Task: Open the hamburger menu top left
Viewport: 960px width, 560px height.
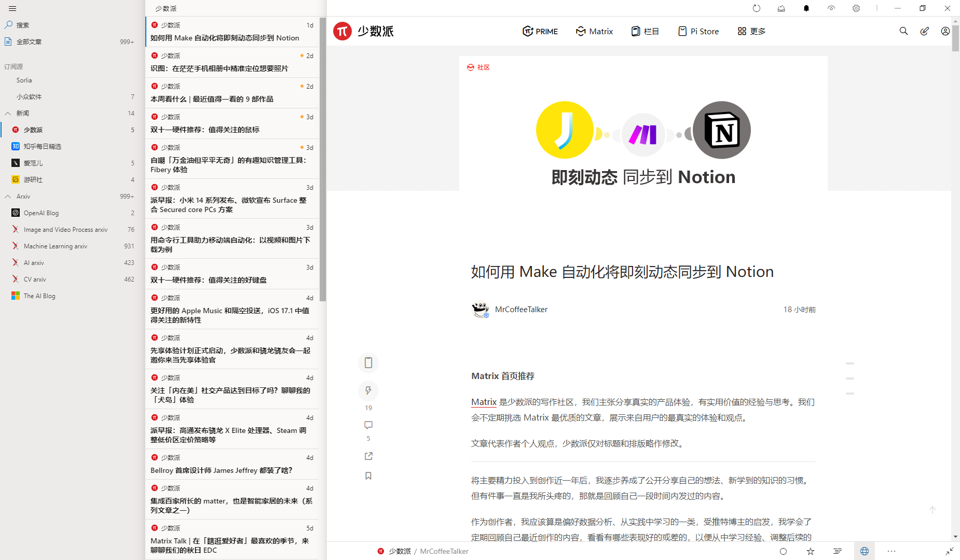Action: pyautogui.click(x=12, y=8)
